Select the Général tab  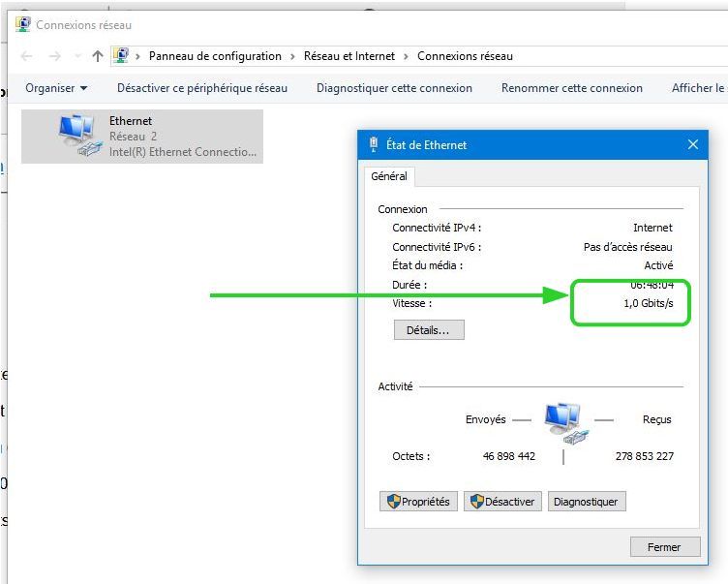tap(389, 176)
